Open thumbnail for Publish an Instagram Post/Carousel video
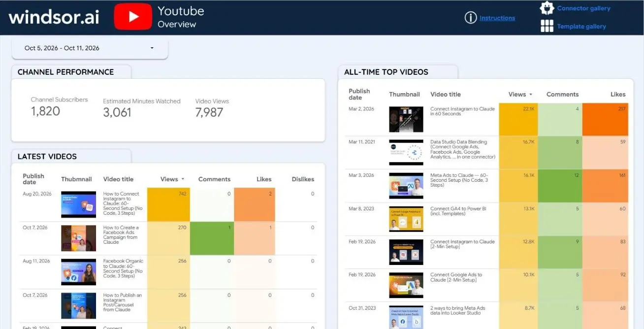 pyautogui.click(x=79, y=306)
